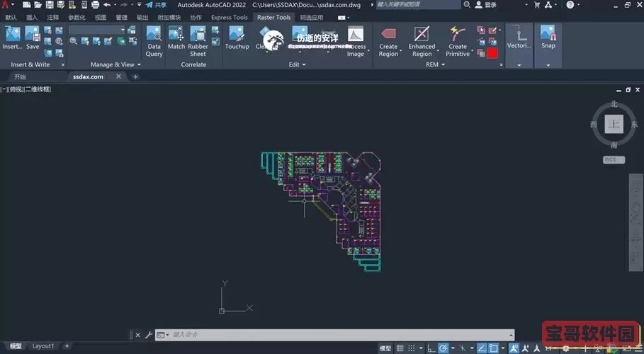
Task: Click the Help question mark icon
Action: click(x=570, y=5)
